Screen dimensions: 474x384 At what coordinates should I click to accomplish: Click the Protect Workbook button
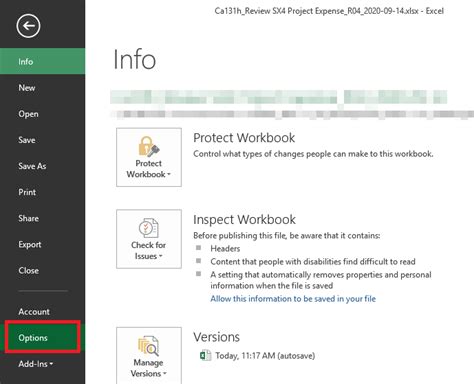click(x=149, y=157)
